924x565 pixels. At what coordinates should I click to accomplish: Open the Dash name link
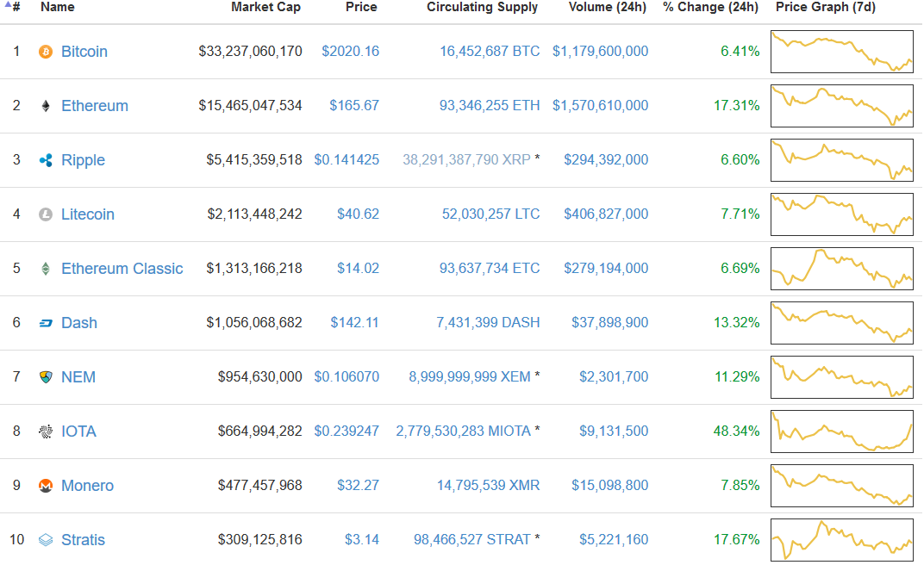79,323
